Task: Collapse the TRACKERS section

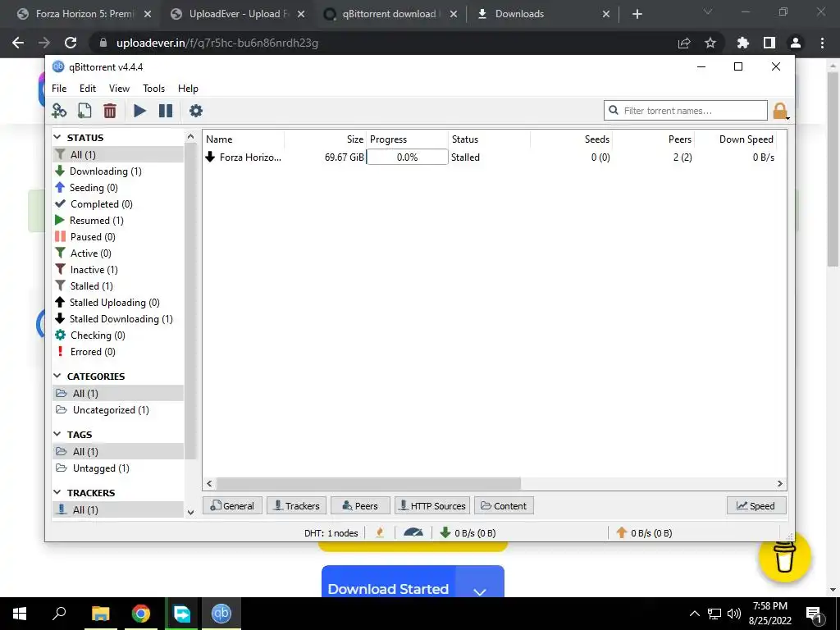Action: coord(57,492)
